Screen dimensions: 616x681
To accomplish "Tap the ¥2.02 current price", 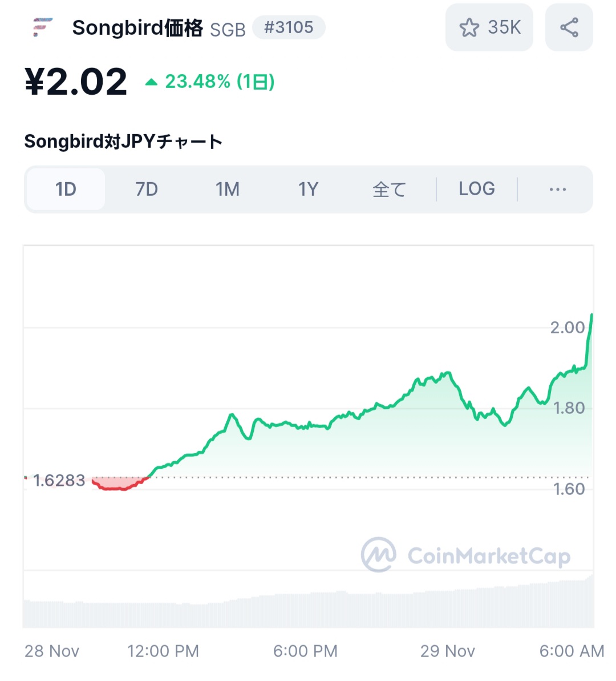I will click(x=76, y=82).
